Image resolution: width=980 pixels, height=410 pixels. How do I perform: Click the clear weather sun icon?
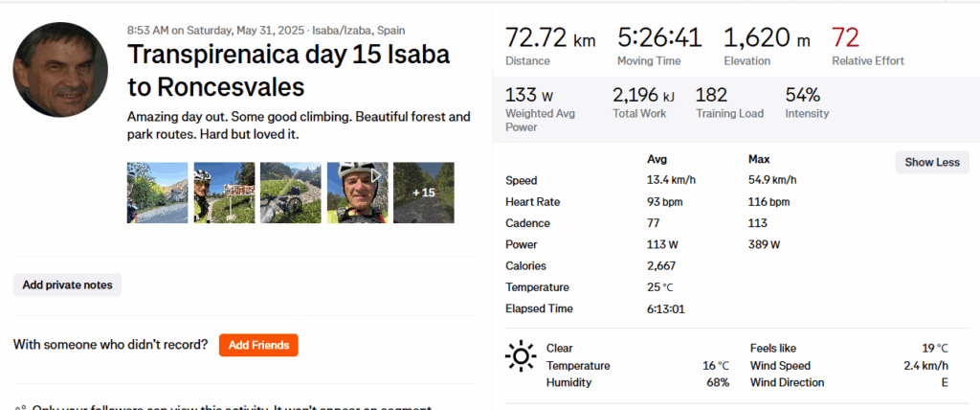coord(520,356)
